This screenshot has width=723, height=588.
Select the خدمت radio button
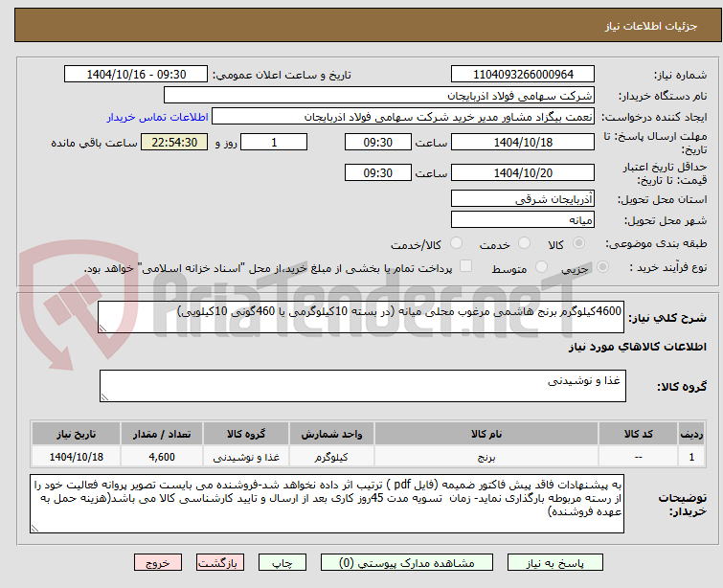pyautogui.click(x=524, y=243)
